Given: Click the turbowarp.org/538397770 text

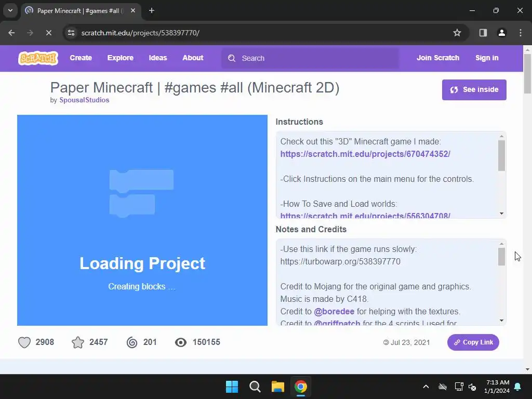Looking at the screenshot, I should 340,262.
